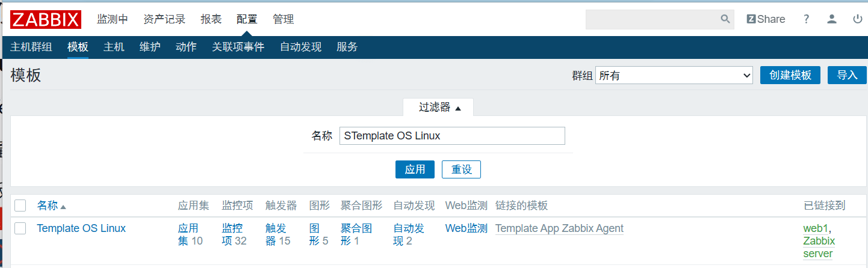868x268 pixels.
Task: Check the Template OS Linux row checkbox
Action: pos(20,228)
